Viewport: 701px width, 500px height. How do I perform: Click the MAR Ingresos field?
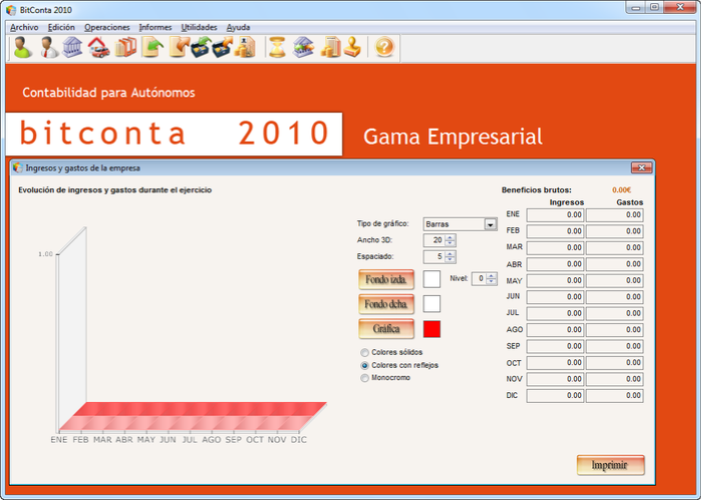click(555, 248)
